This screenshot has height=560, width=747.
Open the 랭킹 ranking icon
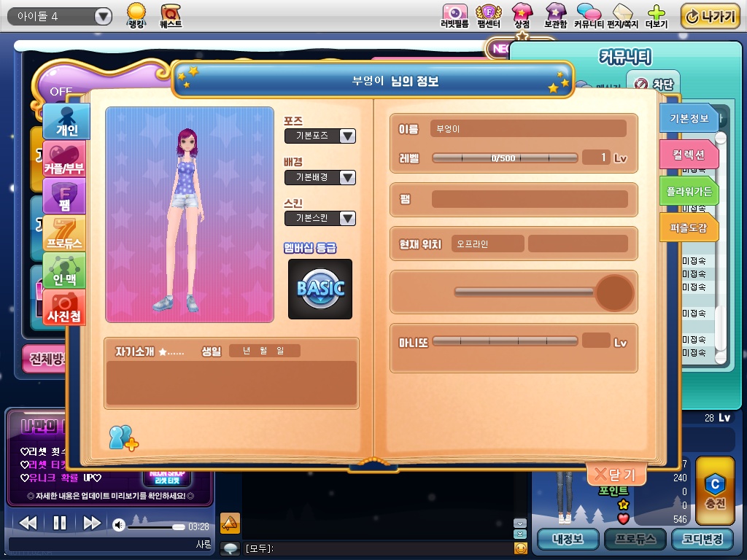136,15
